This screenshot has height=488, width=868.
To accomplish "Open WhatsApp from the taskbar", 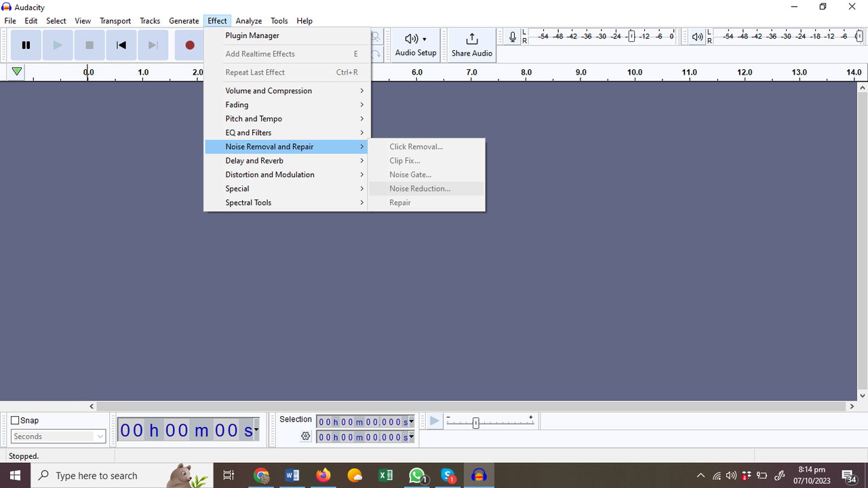I will [x=417, y=476].
